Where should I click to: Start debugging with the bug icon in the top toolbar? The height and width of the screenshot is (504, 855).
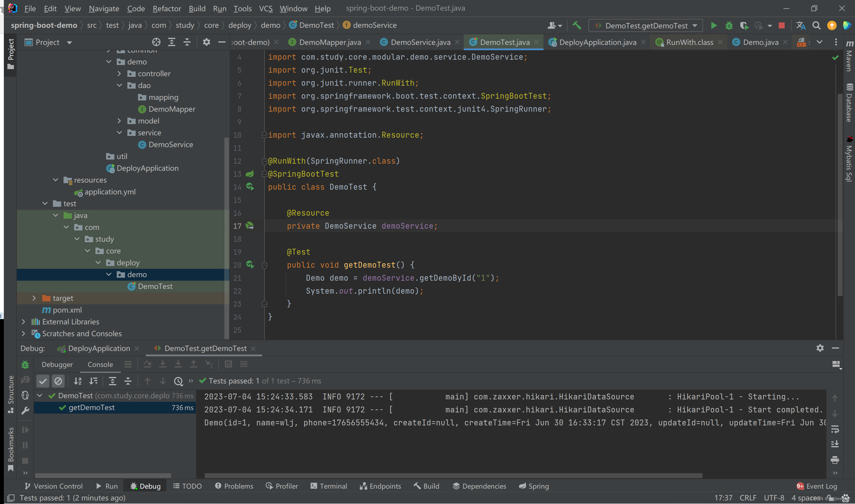click(729, 25)
